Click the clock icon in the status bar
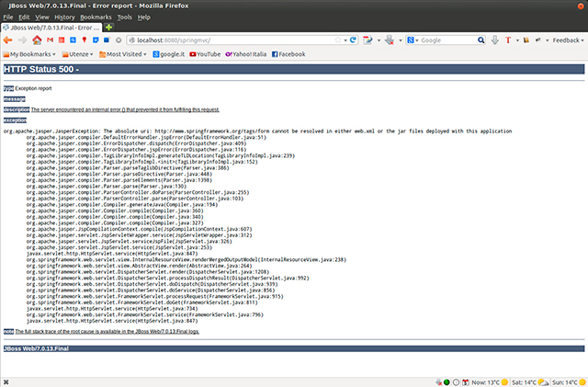This screenshot has height=387, width=588. 456,382
